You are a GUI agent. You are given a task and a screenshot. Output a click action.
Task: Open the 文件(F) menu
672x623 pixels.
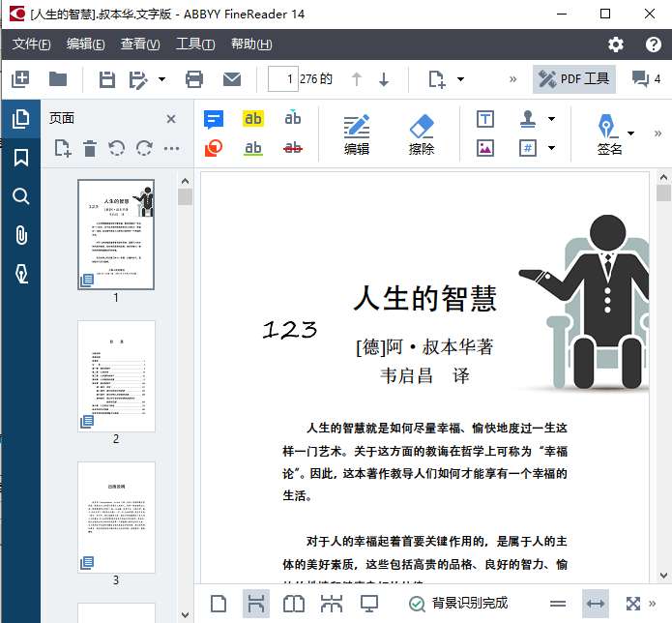[32, 44]
